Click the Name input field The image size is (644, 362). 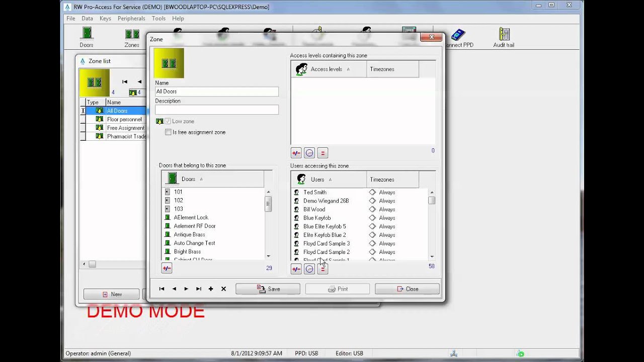tap(217, 92)
